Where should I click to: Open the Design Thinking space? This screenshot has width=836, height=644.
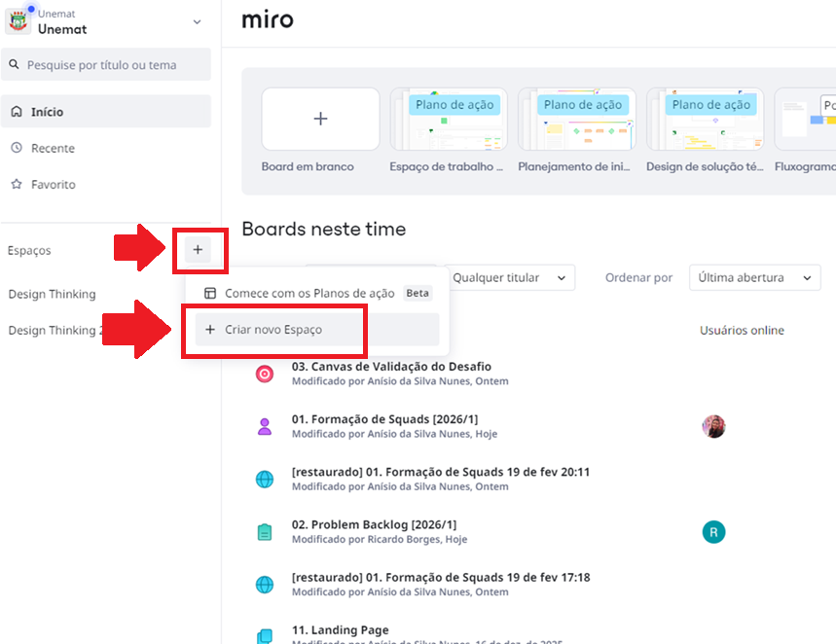coord(53,294)
